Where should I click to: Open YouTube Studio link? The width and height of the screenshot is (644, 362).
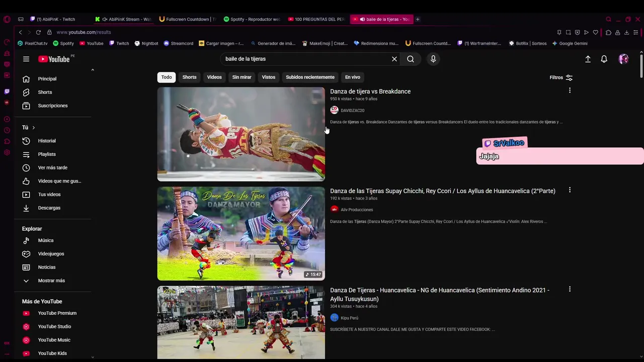click(x=55, y=326)
